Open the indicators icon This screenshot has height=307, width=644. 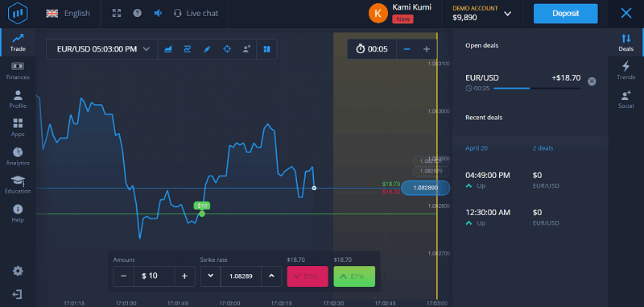(x=188, y=49)
